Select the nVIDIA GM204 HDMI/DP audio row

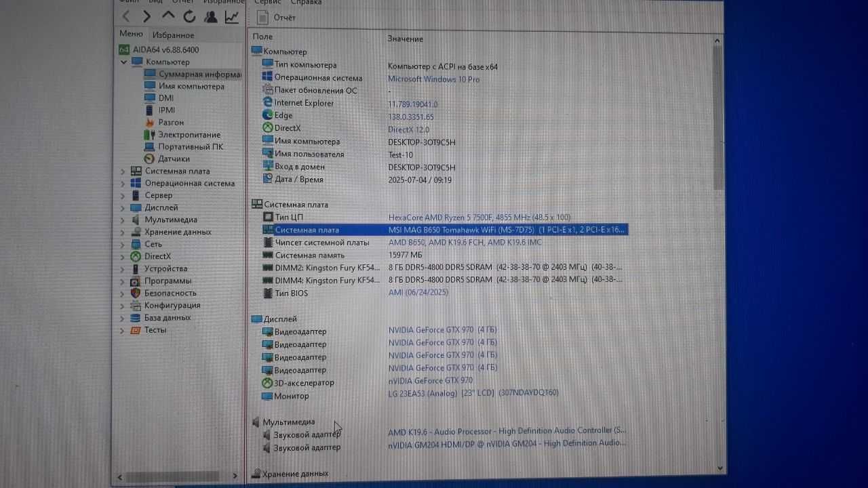click(x=444, y=445)
